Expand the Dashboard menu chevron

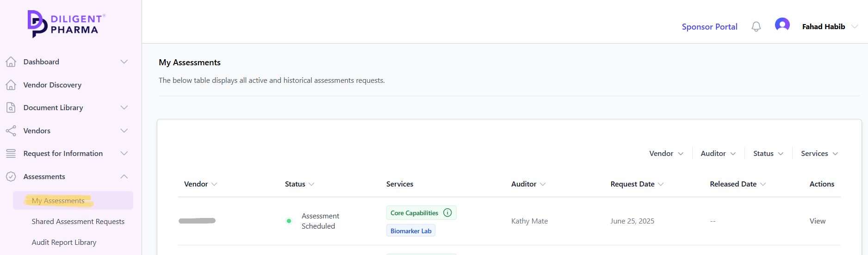[124, 62]
